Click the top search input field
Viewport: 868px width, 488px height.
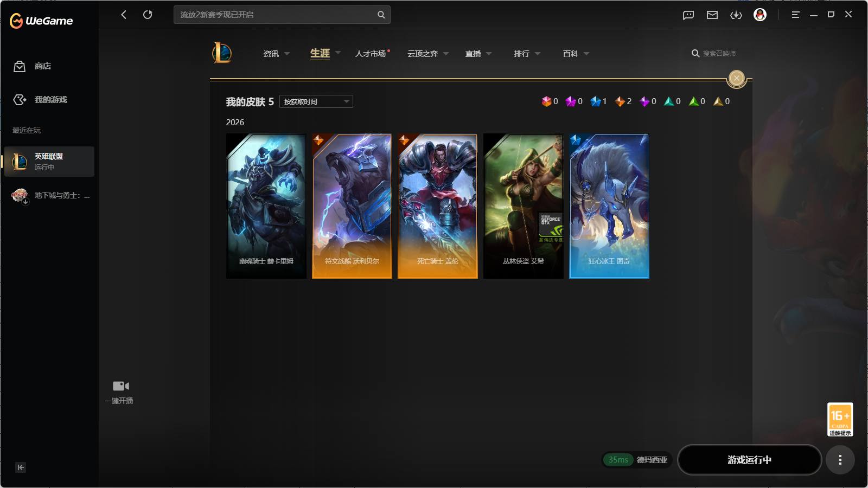point(282,15)
